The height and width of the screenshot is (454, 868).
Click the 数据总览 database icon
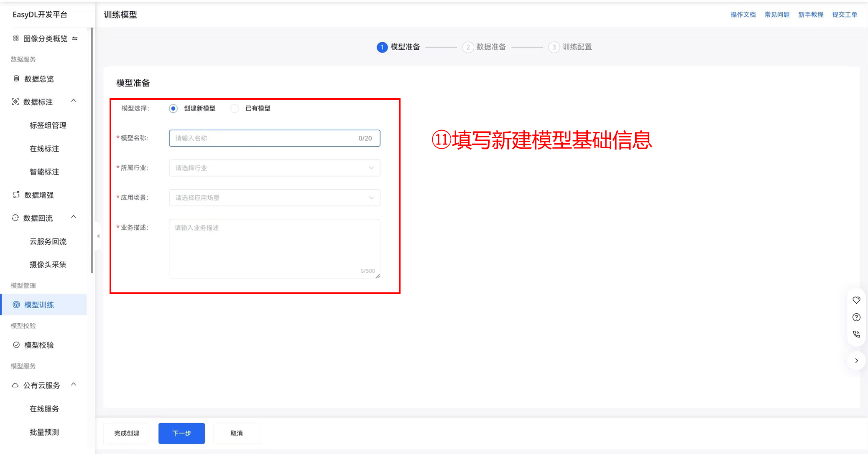tap(16, 79)
